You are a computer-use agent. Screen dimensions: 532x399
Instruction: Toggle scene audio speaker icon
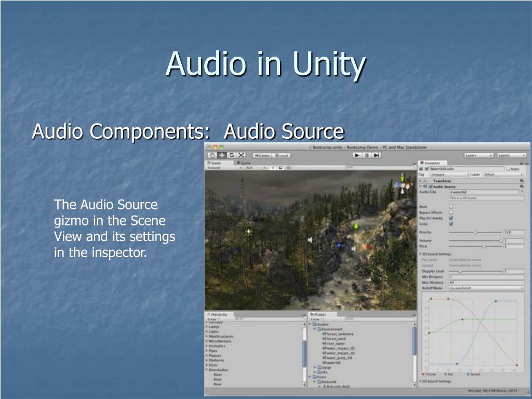click(x=288, y=168)
